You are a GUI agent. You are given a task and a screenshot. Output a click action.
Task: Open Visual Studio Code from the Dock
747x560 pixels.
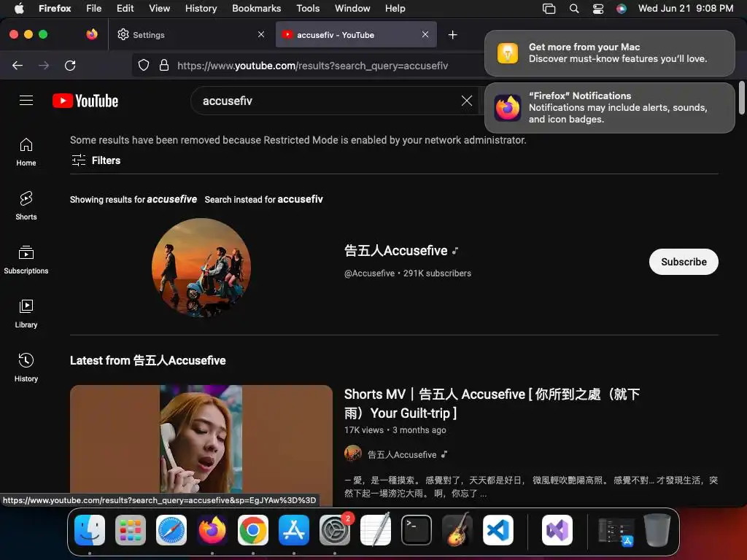tap(498, 530)
